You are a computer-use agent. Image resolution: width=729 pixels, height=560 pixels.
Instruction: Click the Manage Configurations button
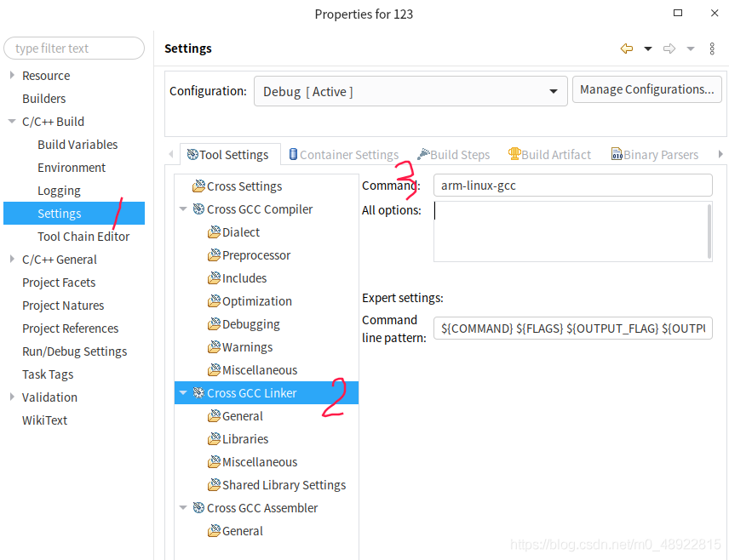pyautogui.click(x=646, y=89)
